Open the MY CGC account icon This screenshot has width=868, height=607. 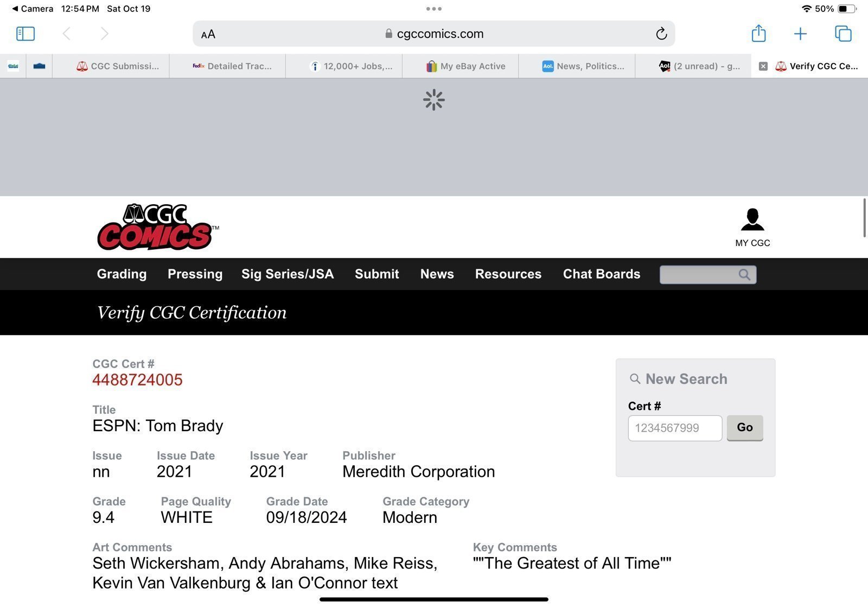[x=752, y=227]
